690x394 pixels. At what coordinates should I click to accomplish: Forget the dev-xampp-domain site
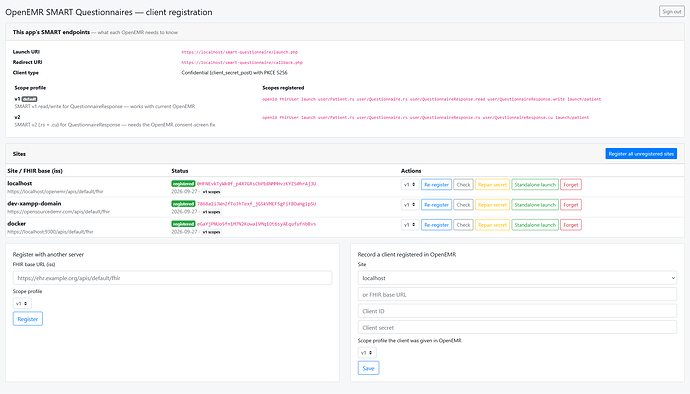571,205
